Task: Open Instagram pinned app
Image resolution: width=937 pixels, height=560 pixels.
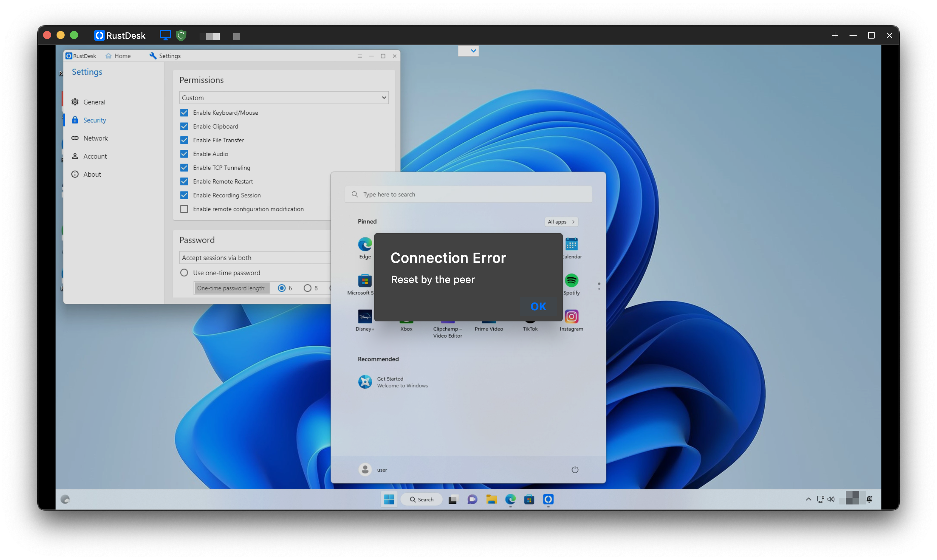Action: pyautogui.click(x=571, y=320)
